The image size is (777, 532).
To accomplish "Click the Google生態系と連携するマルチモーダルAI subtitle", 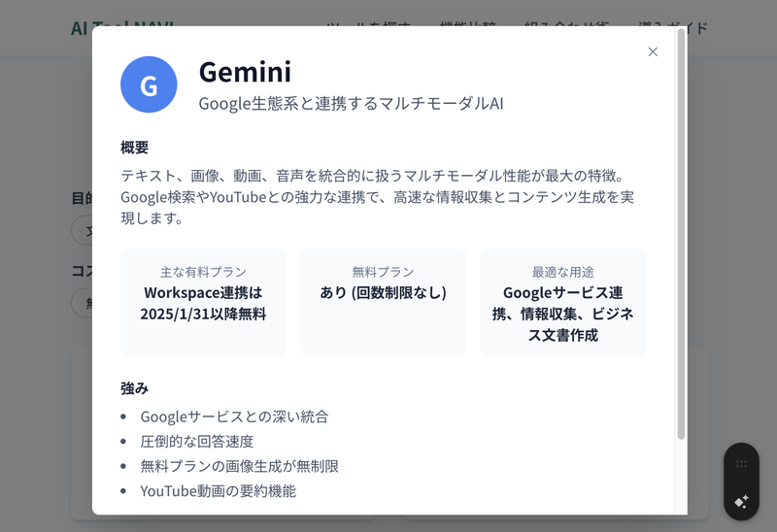I will pos(351,103).
